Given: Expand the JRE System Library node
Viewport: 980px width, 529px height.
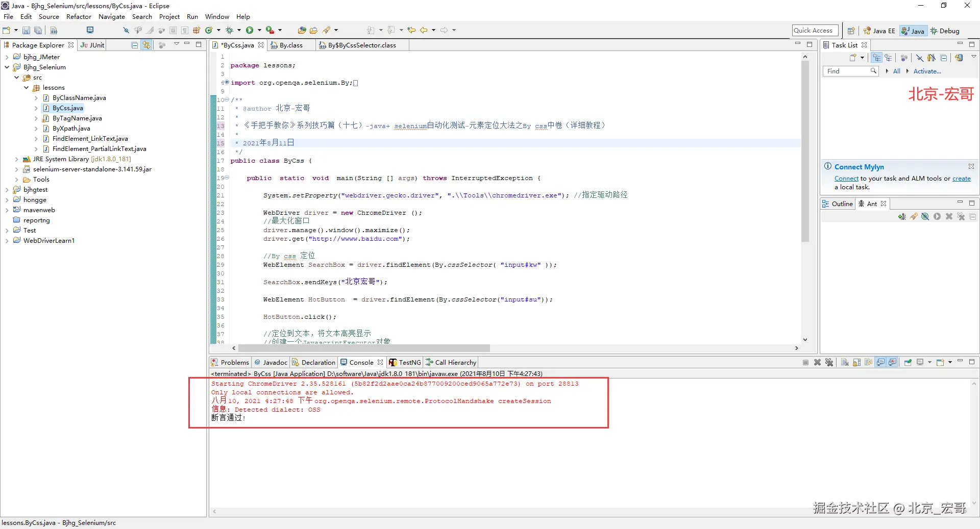Looking at the screenshot, I should [16, 159].
